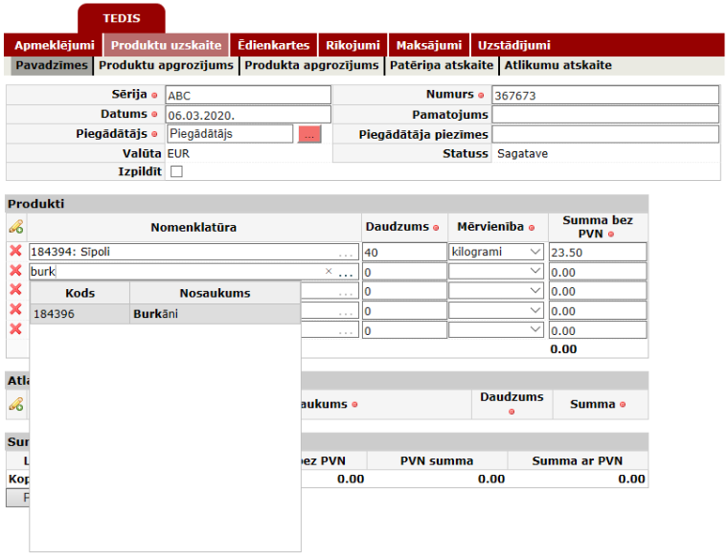The height and width of the screenshot is (560, 728).
Task: Click the Summa ar PVN column header
Action: 577,460
